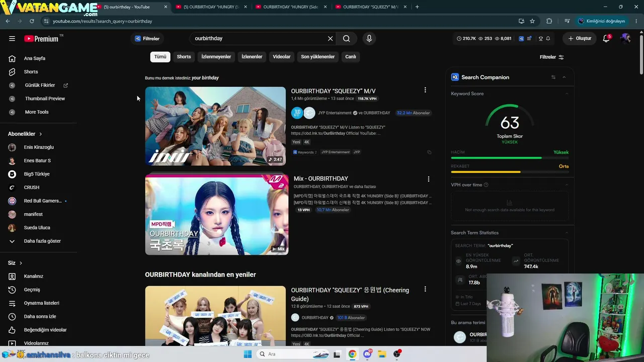The image size is (644, 362).
Task: Open the Mix - OURBIRTHDAY title
Action: pos(321,178)
